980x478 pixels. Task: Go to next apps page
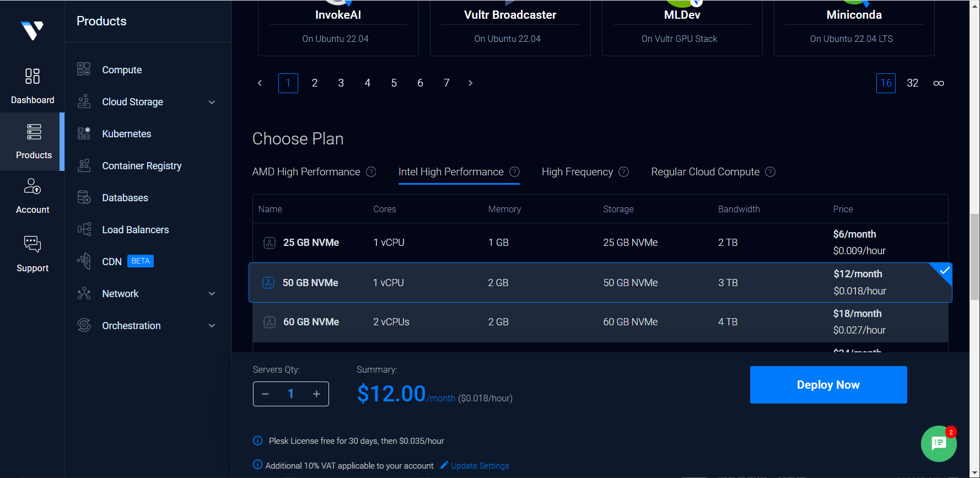pos(470,83)
